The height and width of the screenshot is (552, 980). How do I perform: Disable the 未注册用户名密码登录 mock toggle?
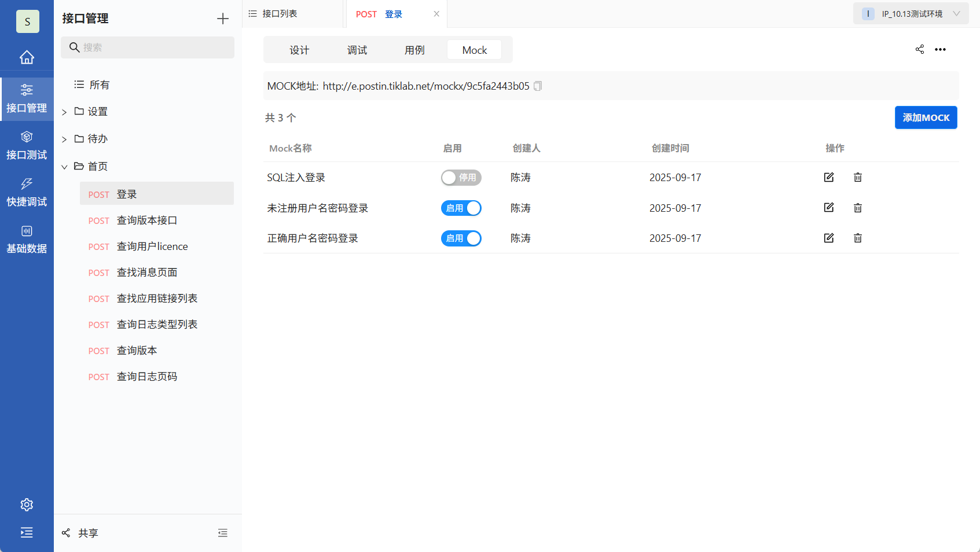click(x=461, y=208)
